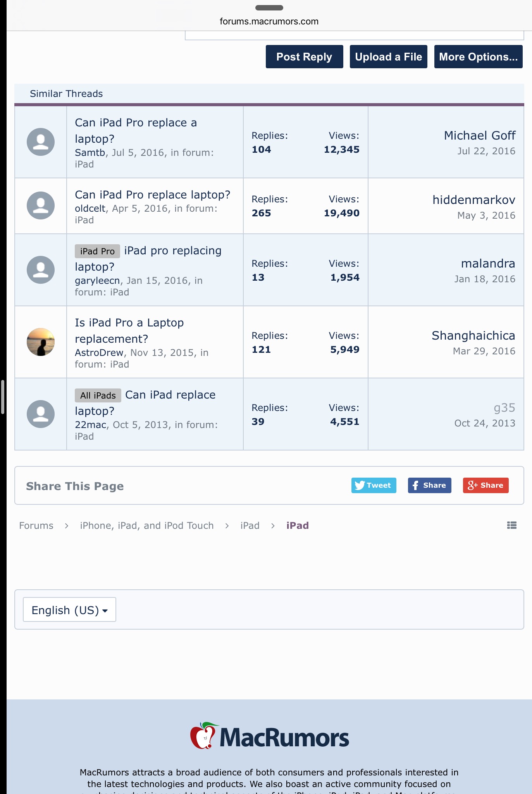Open iPhone, iPad, and iPod Touch breadcrumb
Screen dimensions: 532x794
[147, 525]
